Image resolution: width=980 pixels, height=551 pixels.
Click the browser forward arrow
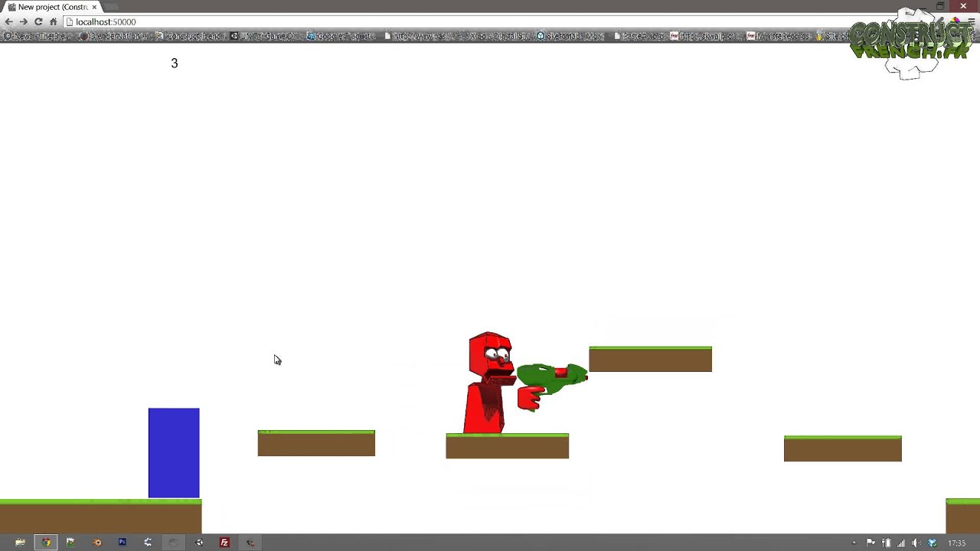[x=23, y=22]
